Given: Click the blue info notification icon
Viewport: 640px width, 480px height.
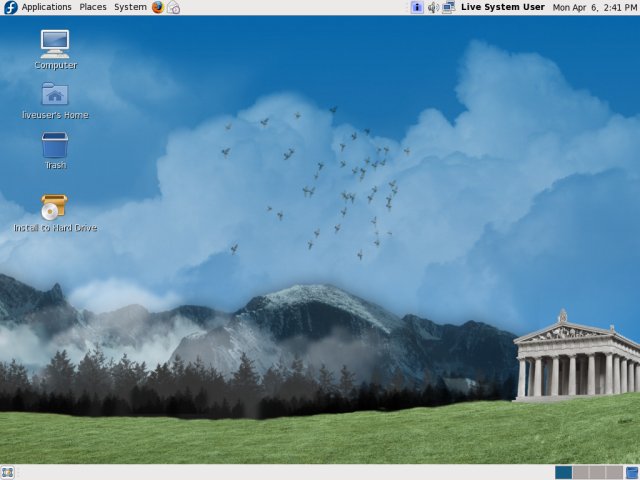Looking at the screenshot, I should click(417, 7).
